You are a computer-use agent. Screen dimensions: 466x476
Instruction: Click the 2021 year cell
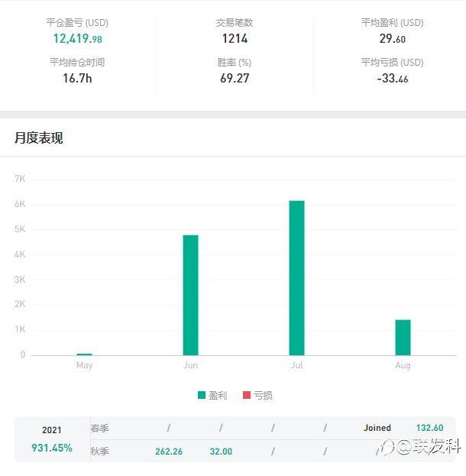(x=52, y=430)
